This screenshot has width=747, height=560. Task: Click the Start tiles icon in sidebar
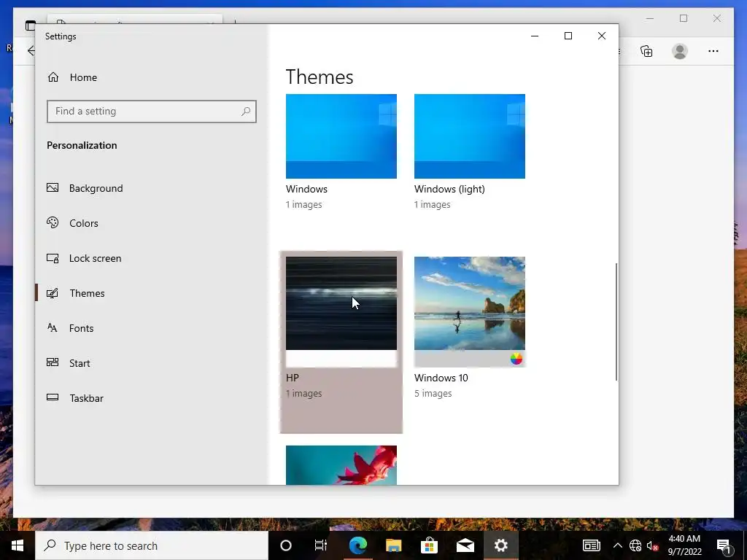(53, 362)
